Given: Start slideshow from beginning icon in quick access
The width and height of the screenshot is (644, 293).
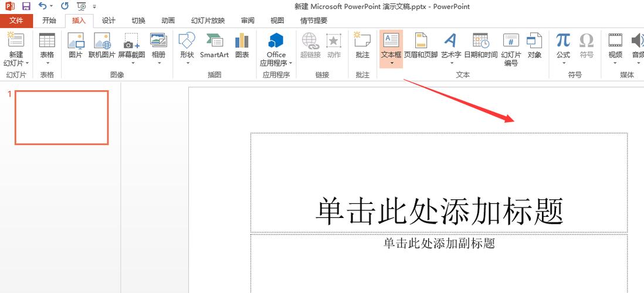Looking at the screenshot, I should point(82,6).
